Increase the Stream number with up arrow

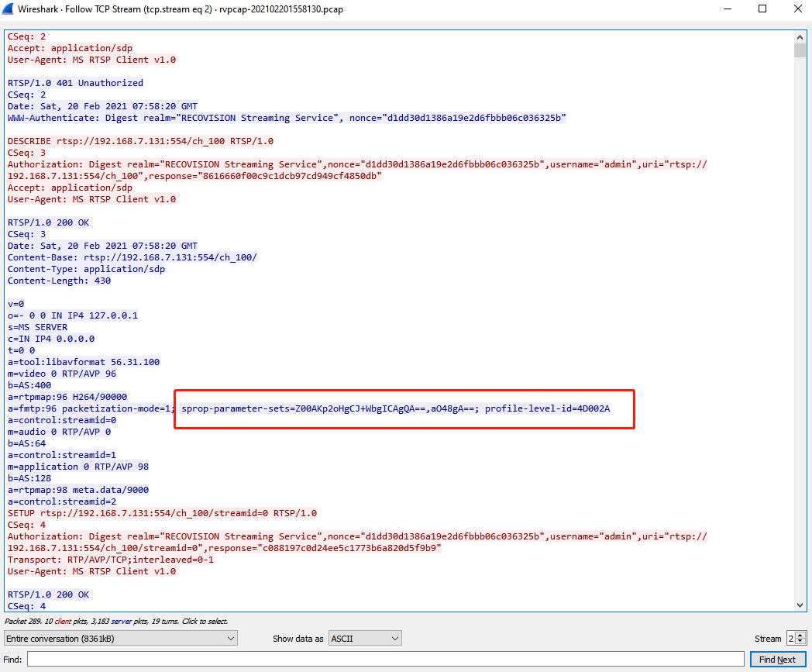coord(800,636)
